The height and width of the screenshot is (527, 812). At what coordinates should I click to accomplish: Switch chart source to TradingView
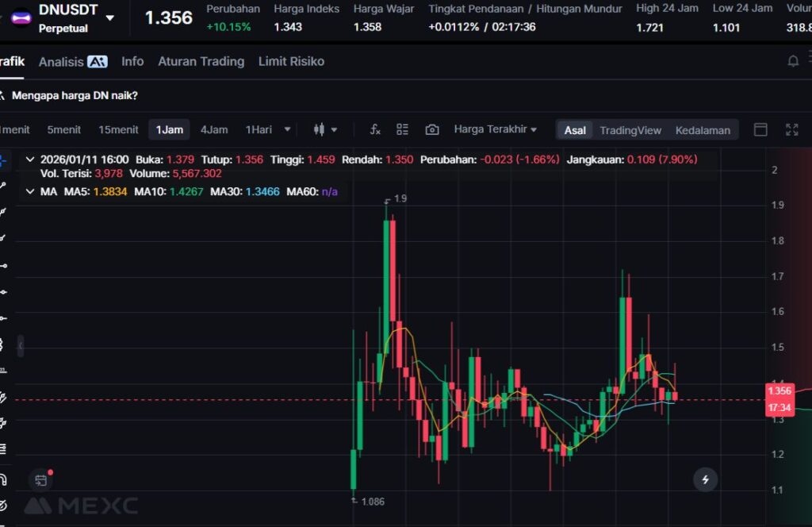(630, 130)
